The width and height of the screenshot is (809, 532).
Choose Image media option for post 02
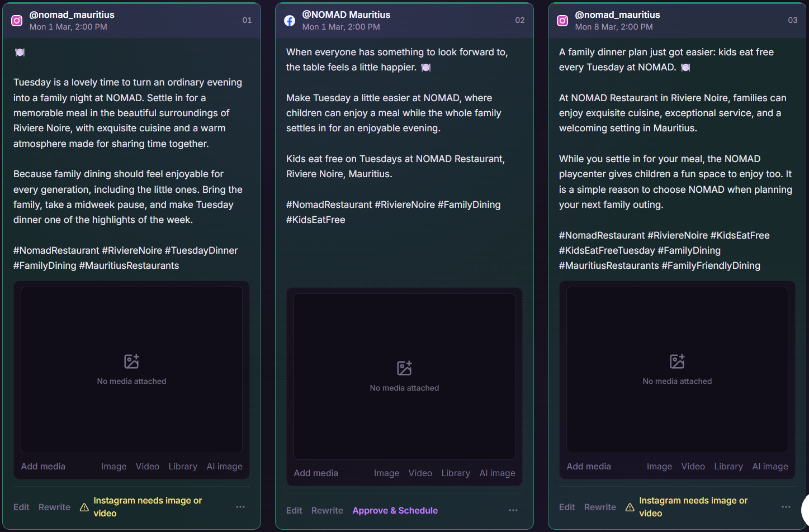(386, 473)
